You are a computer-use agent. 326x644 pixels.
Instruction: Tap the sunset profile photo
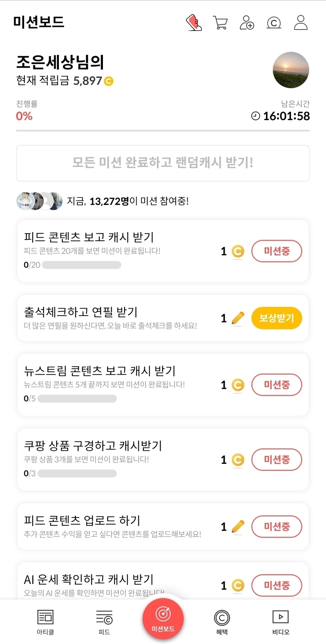(291, 70)
